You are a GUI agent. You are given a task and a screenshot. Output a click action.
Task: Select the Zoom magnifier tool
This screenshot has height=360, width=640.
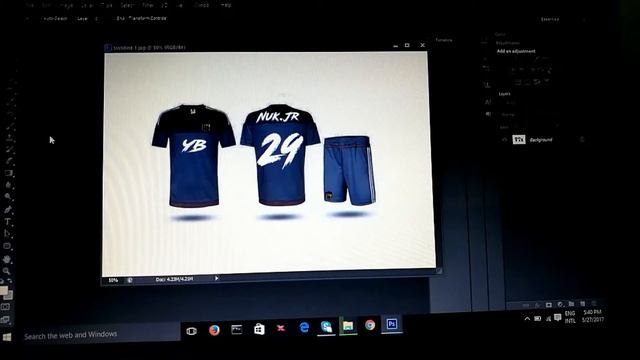[7, 271]
